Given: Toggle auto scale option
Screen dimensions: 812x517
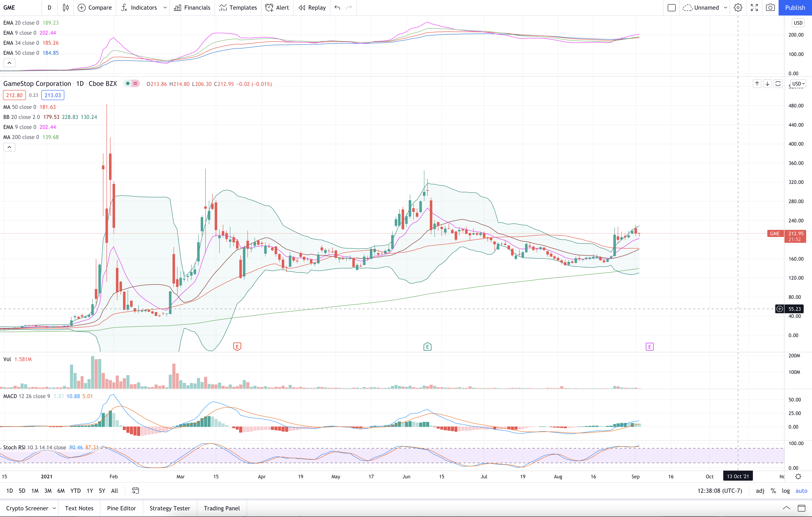Looking at the screenshot, I should tap(801, 491).
